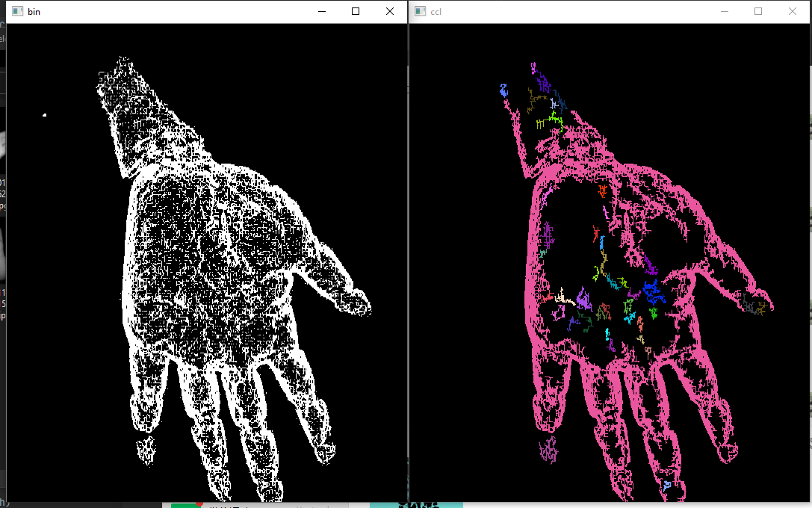This screenshot has width=812, height=508.
Task: Click the orange-red component in upper palm
Action: click(x=603, y=190)
